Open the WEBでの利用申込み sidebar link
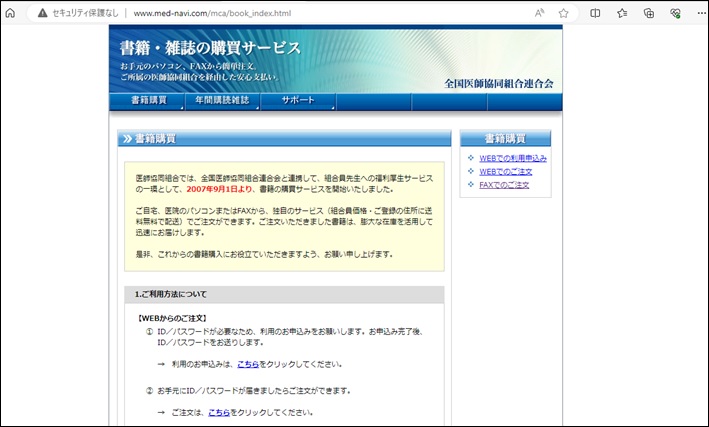The width and height of the screenshot is (709, 427). (513, 158)
